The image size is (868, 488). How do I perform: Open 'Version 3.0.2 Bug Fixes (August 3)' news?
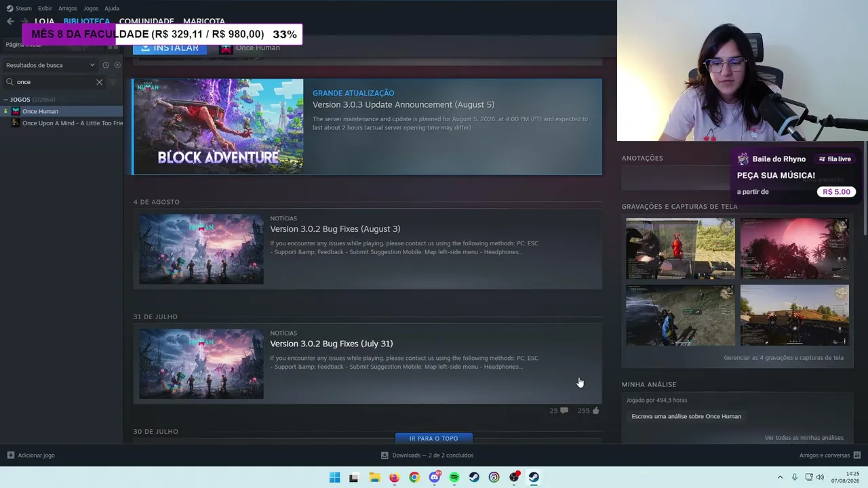335,229
